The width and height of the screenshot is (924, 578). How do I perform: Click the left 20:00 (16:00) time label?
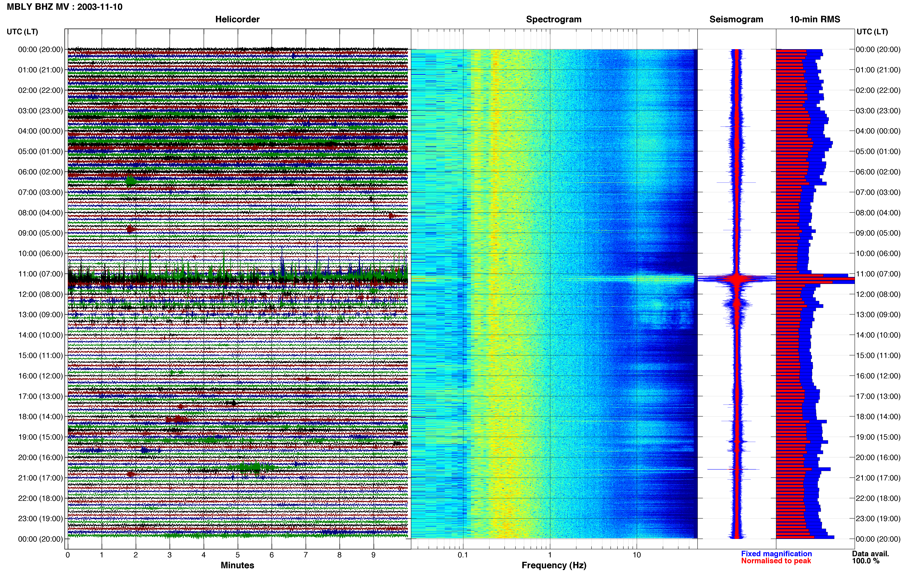tap(41, 458)
